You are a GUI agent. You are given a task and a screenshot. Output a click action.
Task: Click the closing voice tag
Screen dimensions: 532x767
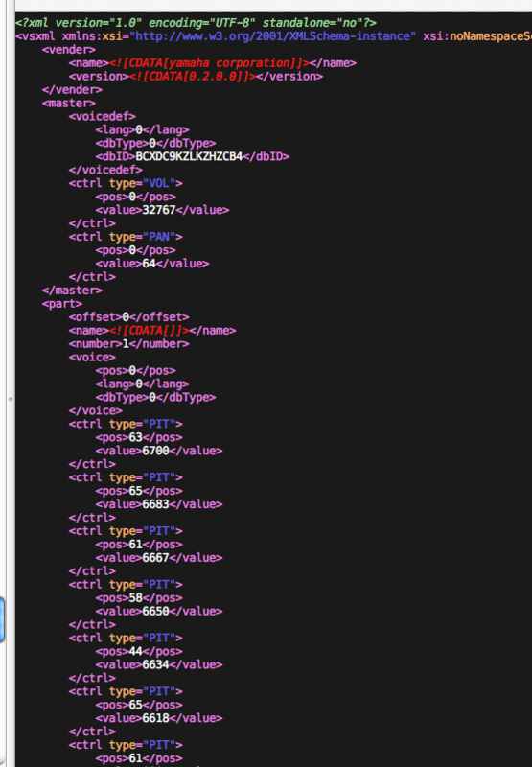pos(95,410)
